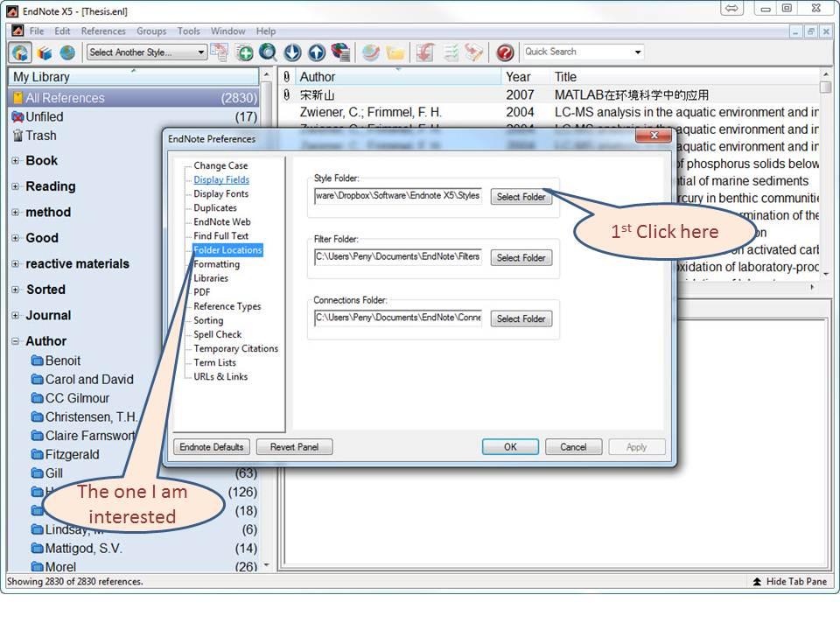Viewport: 840px width, 630px height.
Task: Click the Unfiled group icon
Action: tap(17, 116)
